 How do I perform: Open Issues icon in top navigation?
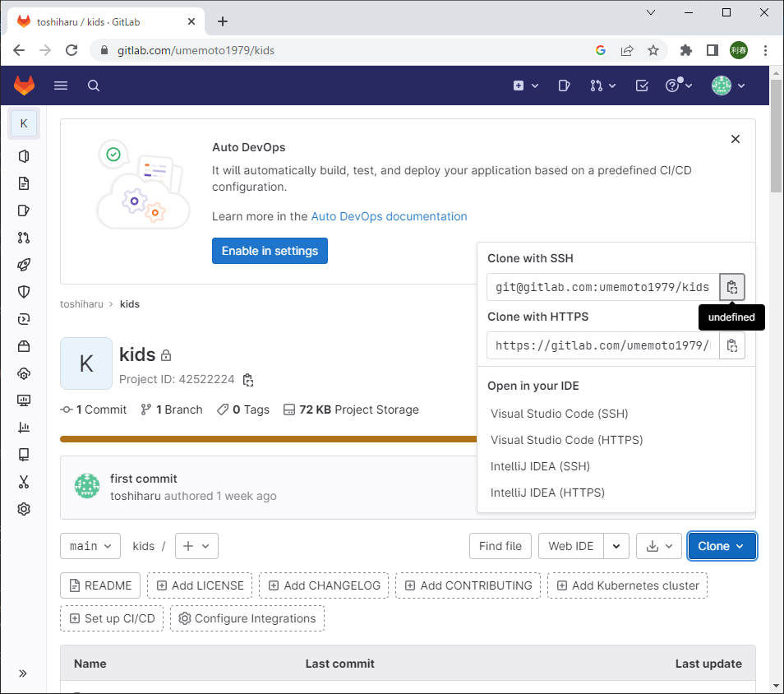click(x=564, y=86)
